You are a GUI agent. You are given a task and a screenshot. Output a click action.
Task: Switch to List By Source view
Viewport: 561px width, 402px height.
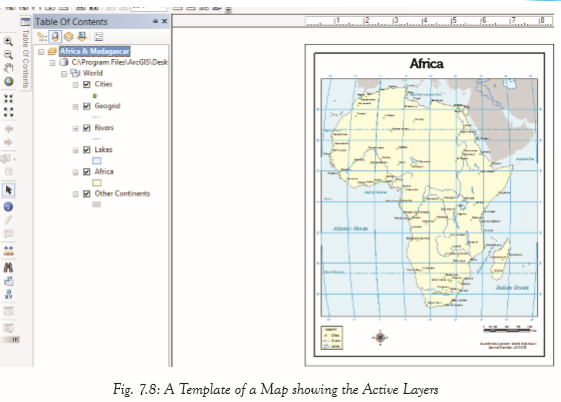(55, 36)
